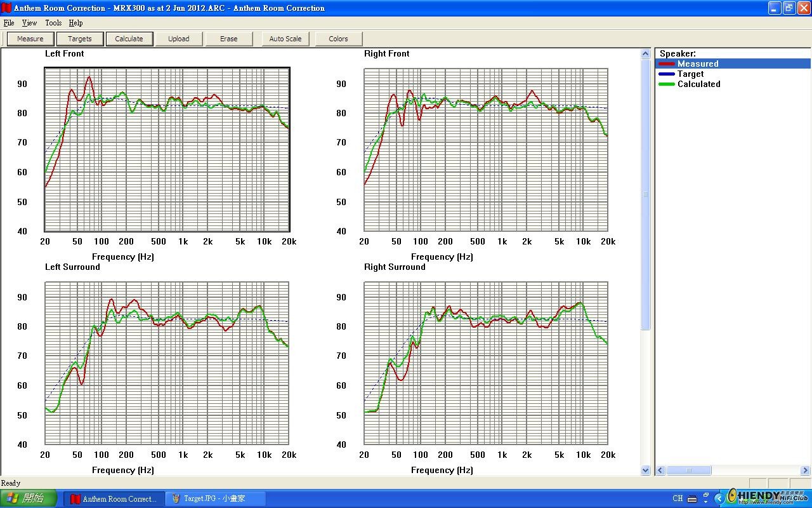This screenshot has width=812, height=508.
Task: Switch to Anthem Room Correction taskbar item
Action: click(x=114, y=499)
